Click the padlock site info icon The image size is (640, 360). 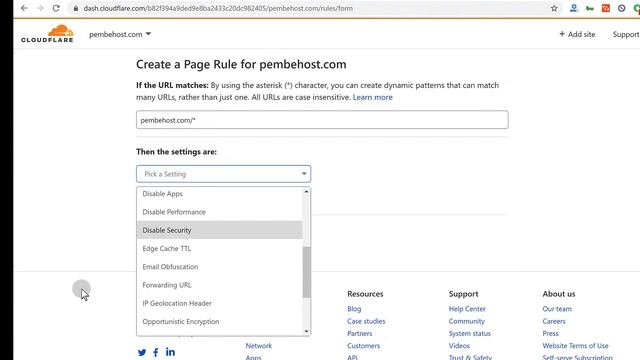[76, 8]
